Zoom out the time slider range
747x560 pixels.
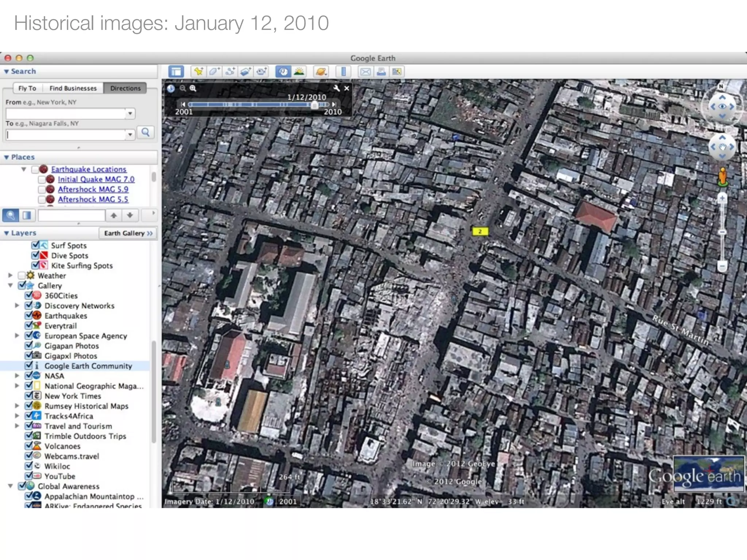pyautogui.click(x=182, y=88)
